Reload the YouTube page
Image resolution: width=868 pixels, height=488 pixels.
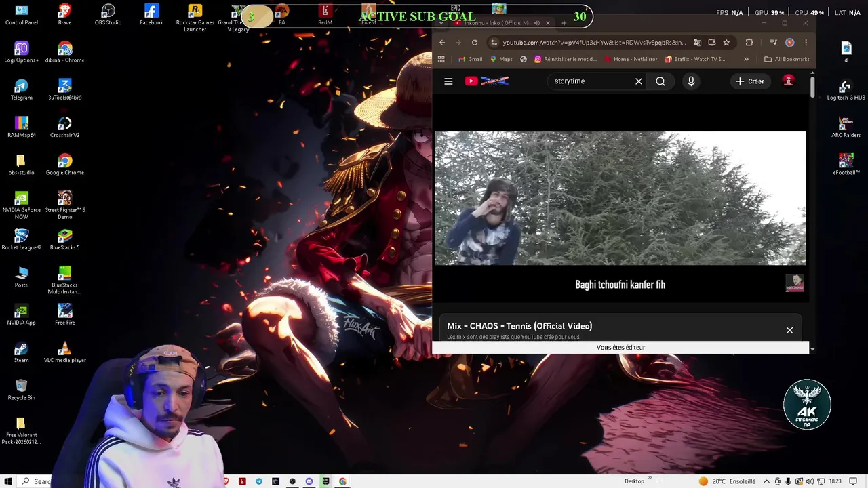tap(475, 42)
